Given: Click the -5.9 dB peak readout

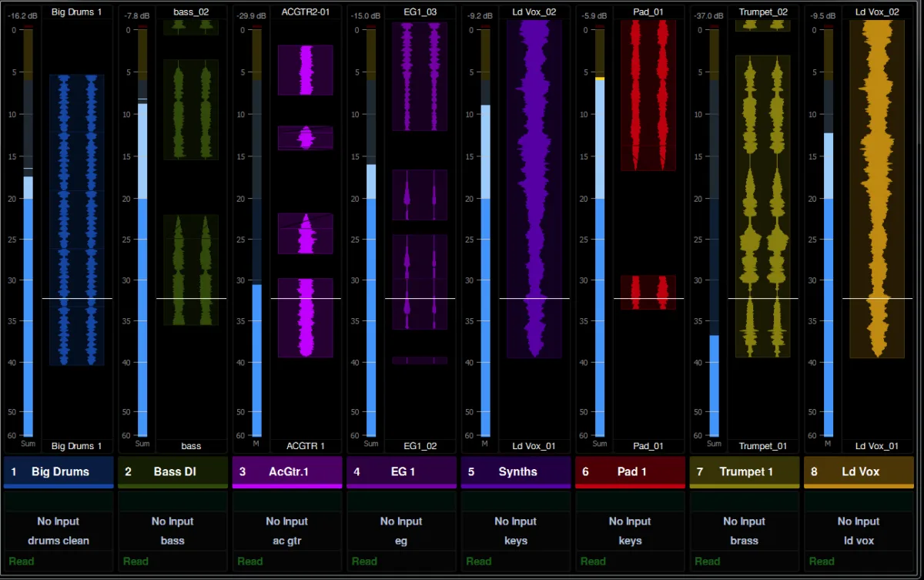Looking at the screenshot, I should click(594, 15).
